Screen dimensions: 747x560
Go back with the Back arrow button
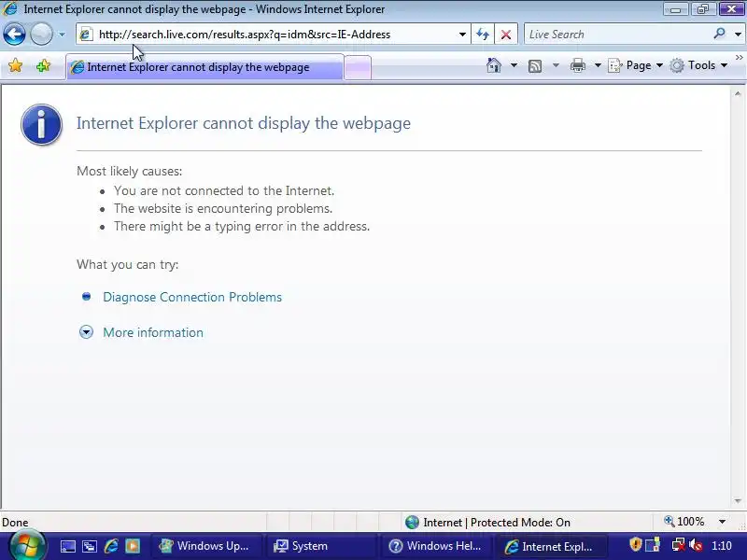click(14, 35)
